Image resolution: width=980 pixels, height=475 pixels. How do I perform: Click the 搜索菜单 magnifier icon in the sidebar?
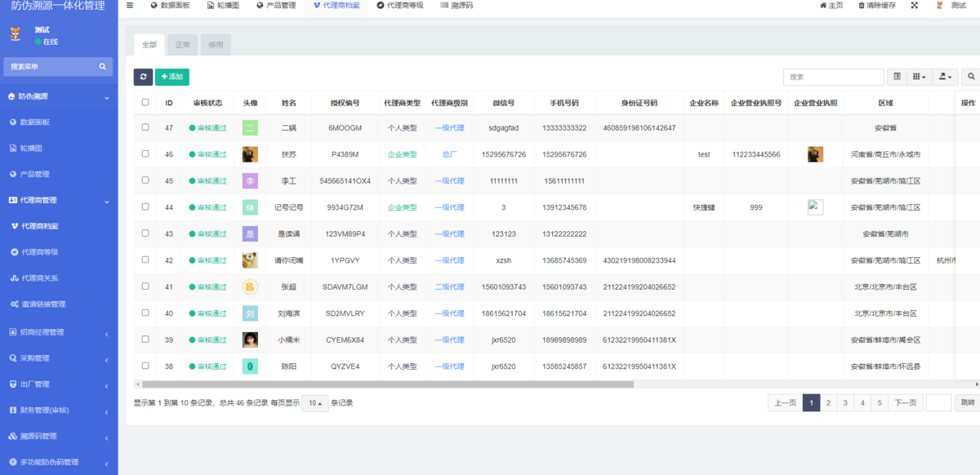pos(103,65)
